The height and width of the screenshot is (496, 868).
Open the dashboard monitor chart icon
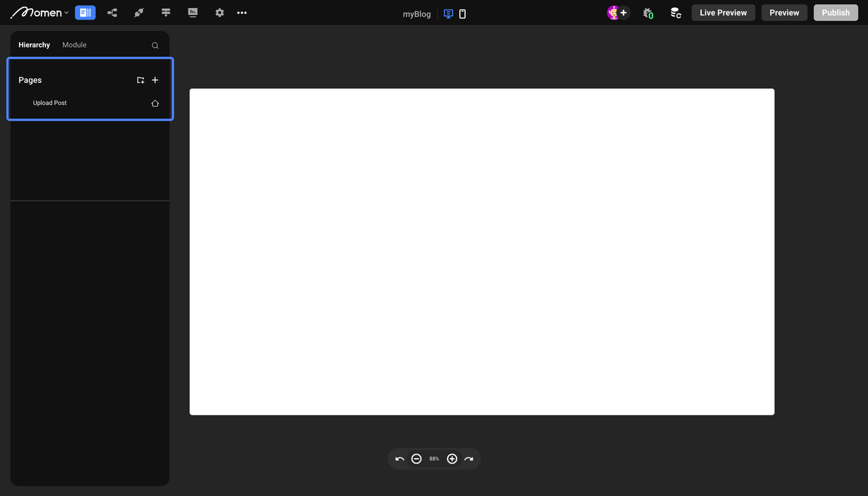pos(193,13)
